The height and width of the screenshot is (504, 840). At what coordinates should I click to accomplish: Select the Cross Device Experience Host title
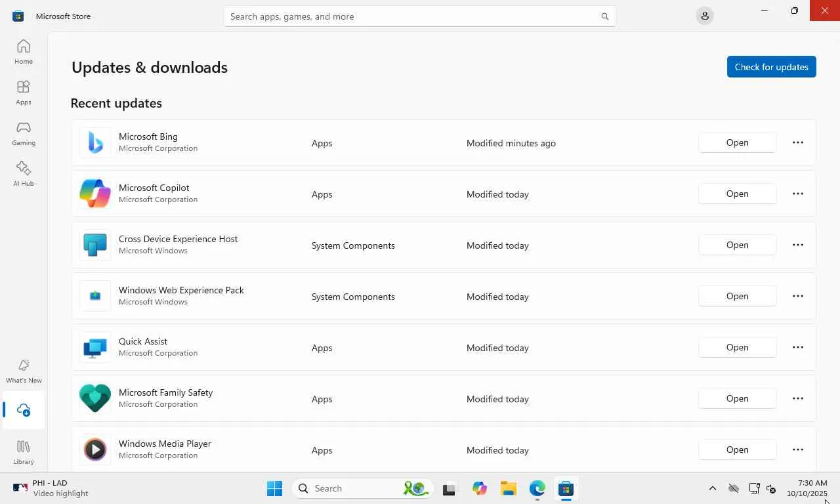(x=178, y=239)
